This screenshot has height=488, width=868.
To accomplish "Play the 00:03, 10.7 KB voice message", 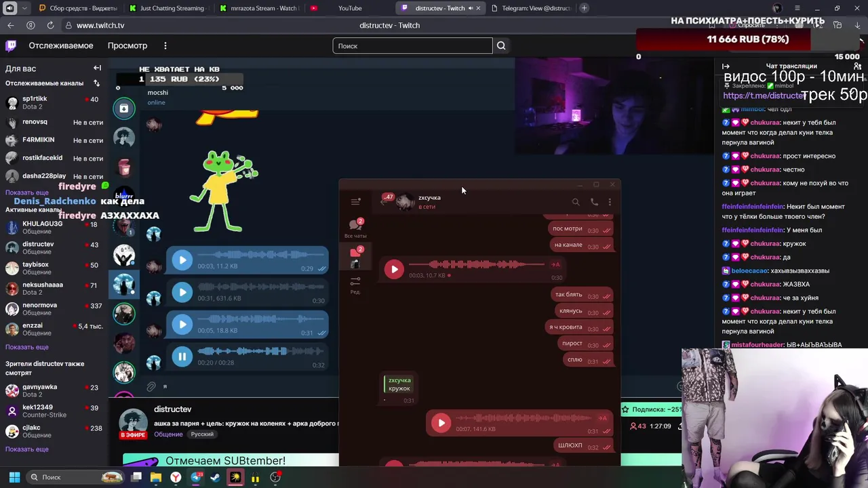I will (395, 269).
